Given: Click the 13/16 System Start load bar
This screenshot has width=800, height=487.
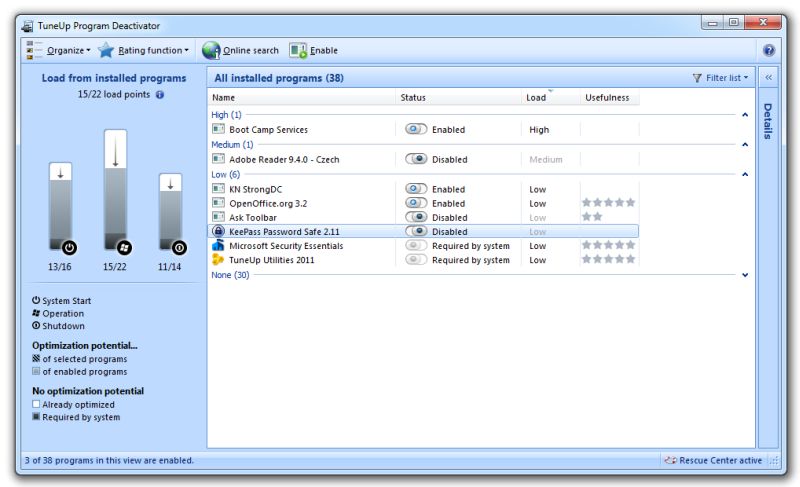Looking at the screenshot, I should 60,207.
